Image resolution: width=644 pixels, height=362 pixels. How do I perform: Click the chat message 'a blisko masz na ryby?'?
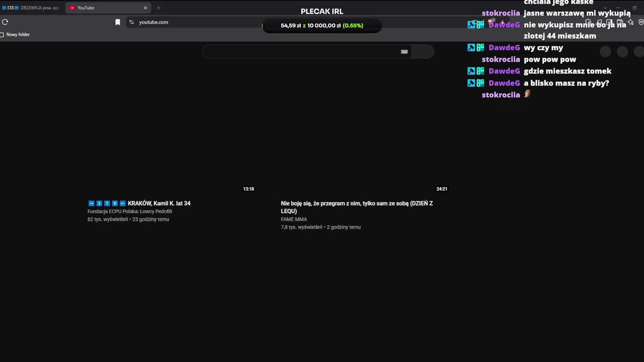tap(566, 83)
